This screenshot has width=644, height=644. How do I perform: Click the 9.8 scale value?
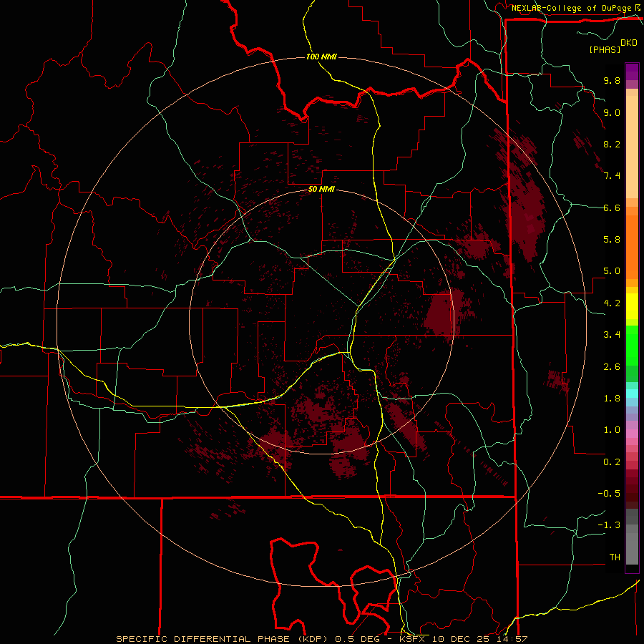coord(612,80)
